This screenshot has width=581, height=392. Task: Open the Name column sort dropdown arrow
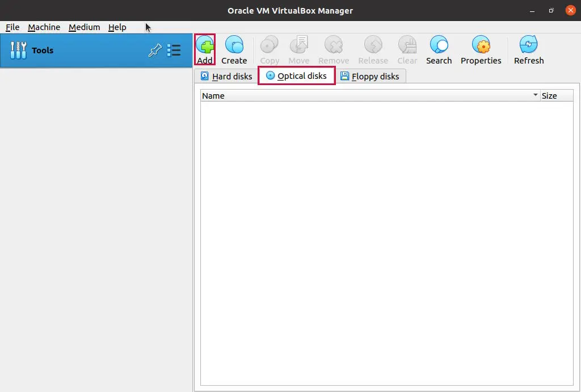534,95
